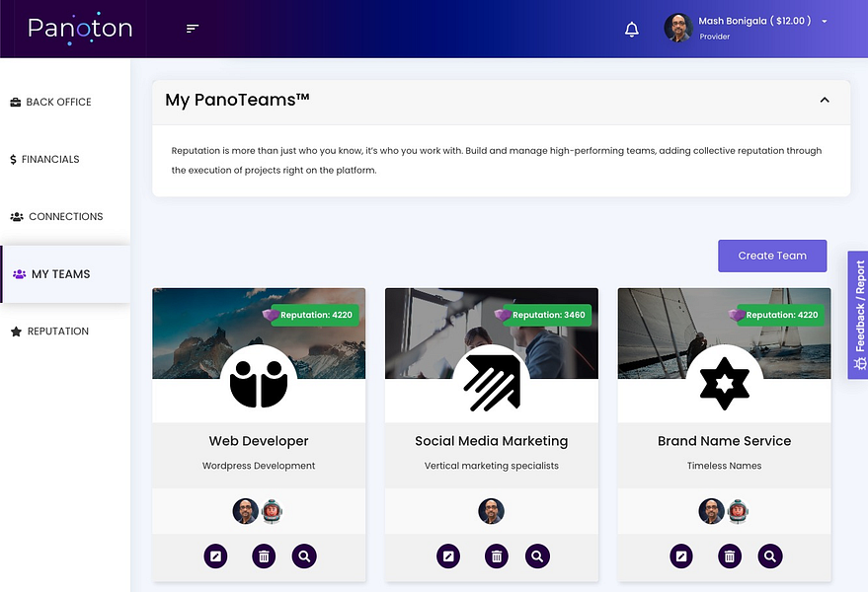This screenshot has height=592, width=868.
Task: Edit the Web Developer team
Action: [x=215, y=556]
